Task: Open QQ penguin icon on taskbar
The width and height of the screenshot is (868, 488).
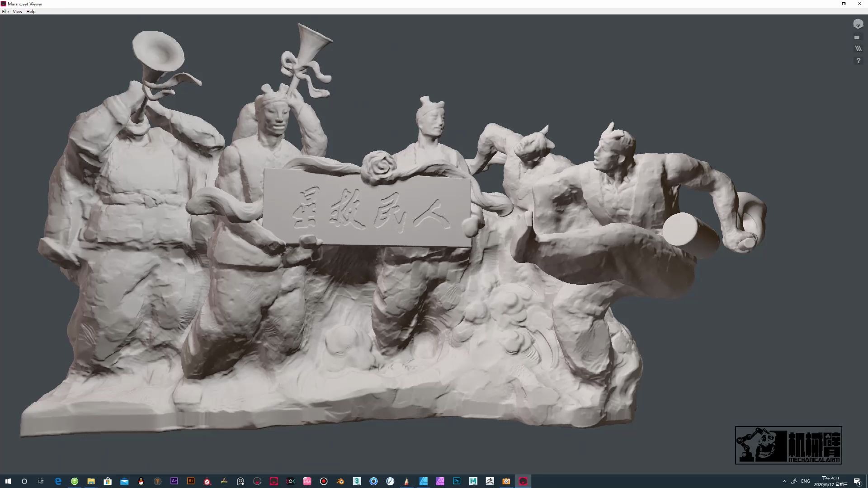Action: pos(141,481)
